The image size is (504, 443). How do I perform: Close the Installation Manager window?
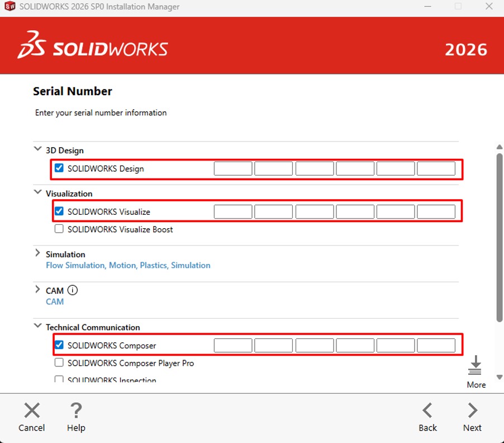tap(489, 7)
